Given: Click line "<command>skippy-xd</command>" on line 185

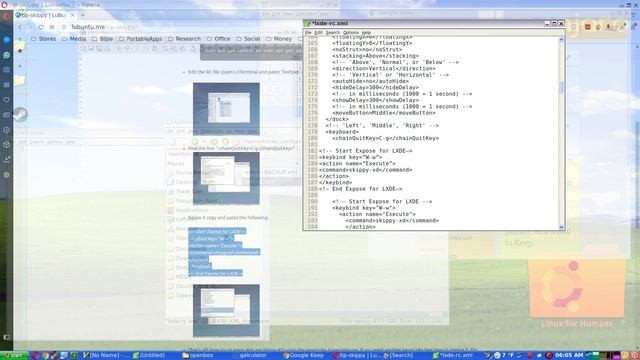Looking at the screenshot, I should click(x=365, y=170).
